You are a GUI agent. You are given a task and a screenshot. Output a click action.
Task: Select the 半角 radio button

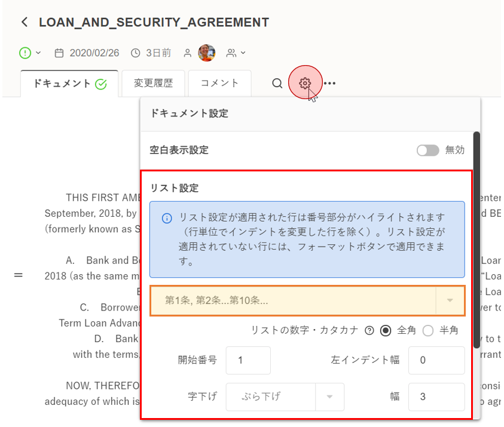pos(428,331)
